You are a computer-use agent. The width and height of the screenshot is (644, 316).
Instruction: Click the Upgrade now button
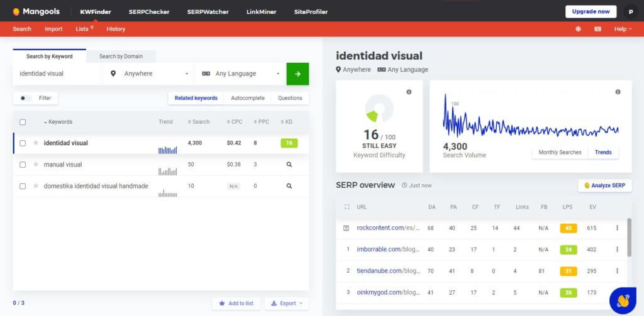591,11
